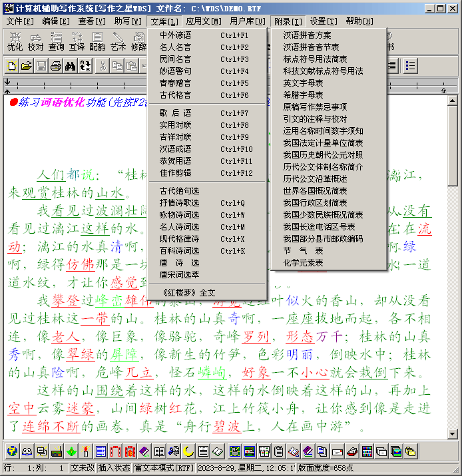Click the lit candle icon in bottom toolbar

[86, 451]
